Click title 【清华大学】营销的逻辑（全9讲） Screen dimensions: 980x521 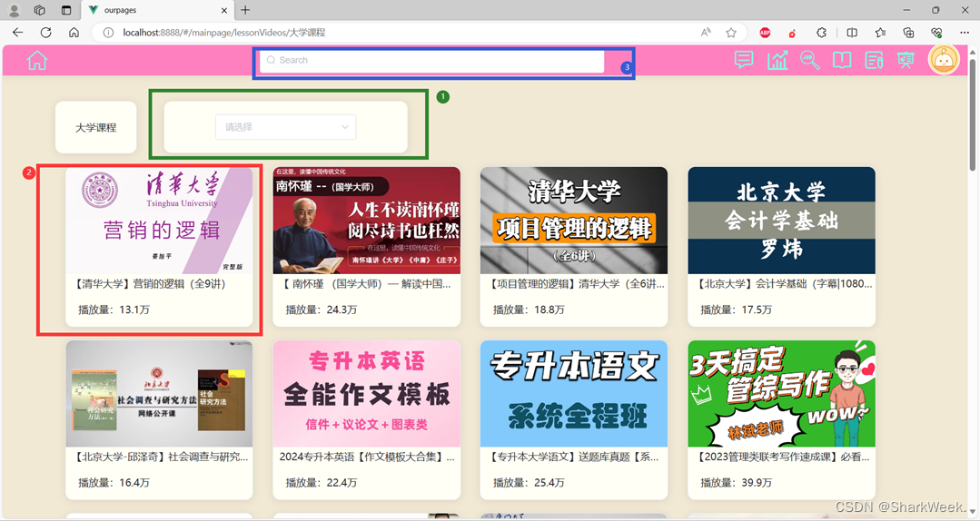pyautogui.click(x=149, y=284)
